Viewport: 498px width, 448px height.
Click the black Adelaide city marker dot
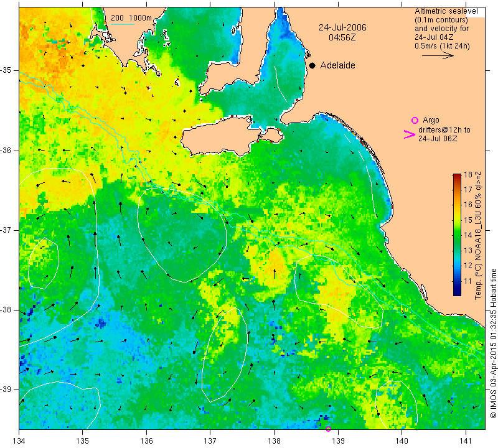pos(312,65)
